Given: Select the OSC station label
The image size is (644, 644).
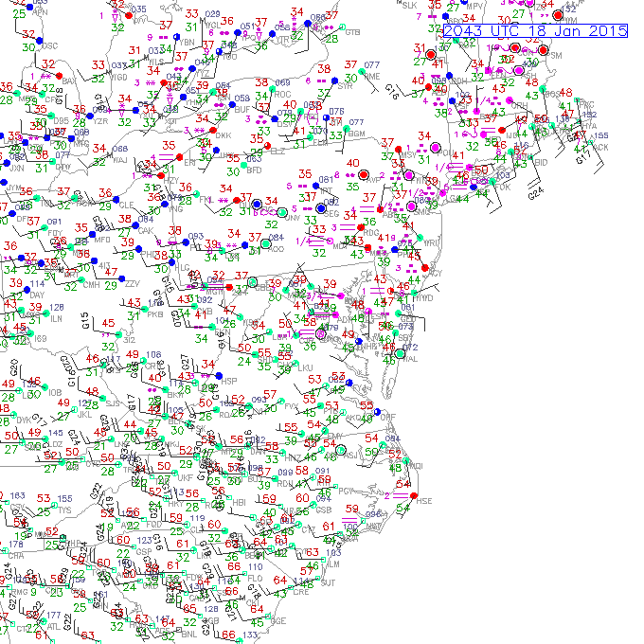Looking at the screenshot, I should [49, 45].
